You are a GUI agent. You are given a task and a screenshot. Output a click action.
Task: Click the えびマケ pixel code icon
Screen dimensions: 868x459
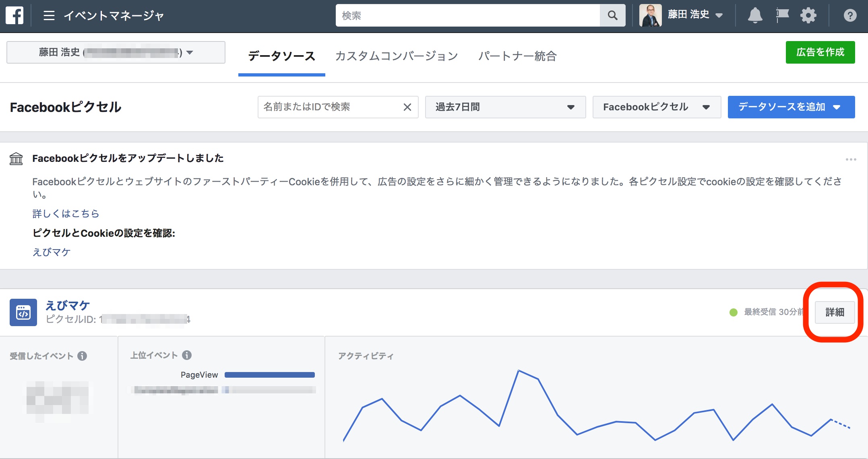tap(23, 312)
